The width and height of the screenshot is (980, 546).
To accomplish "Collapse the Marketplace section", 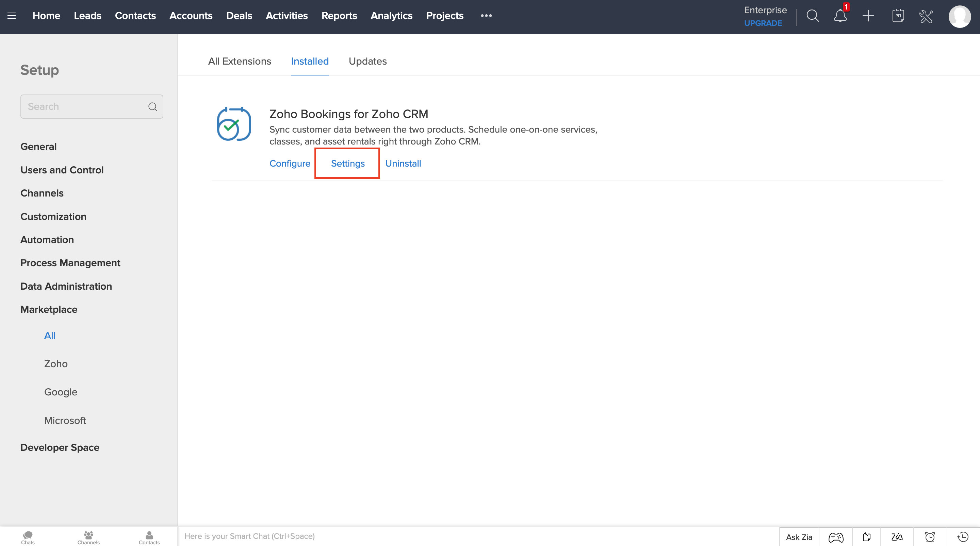I will click(x=49, y=309).
